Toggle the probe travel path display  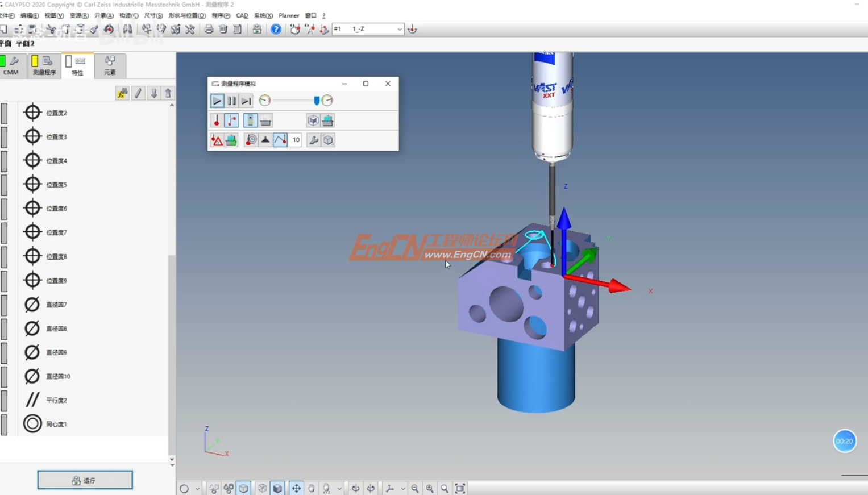point(280,140)
